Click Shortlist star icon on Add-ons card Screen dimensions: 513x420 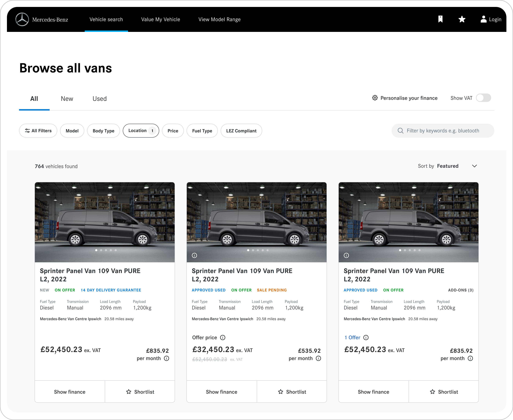click(x=433, y=392)
